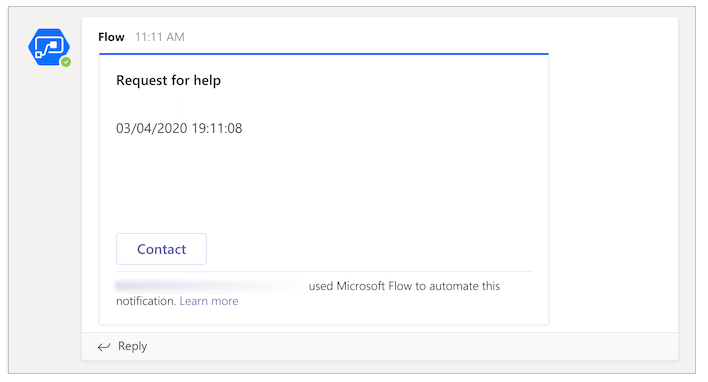
Task: Open the Learn more link
Action: 209,301
